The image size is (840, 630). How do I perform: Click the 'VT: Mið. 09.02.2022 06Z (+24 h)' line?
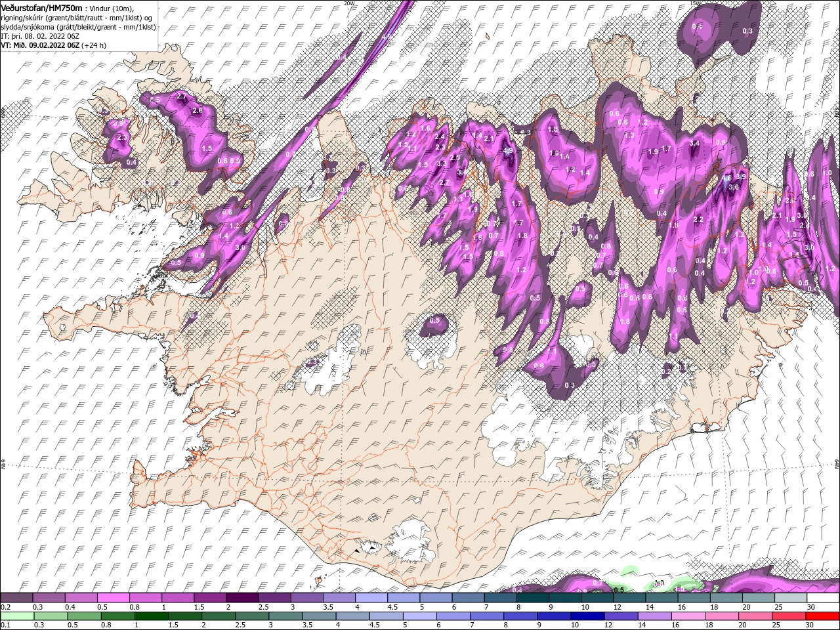[x=54, y=45]
